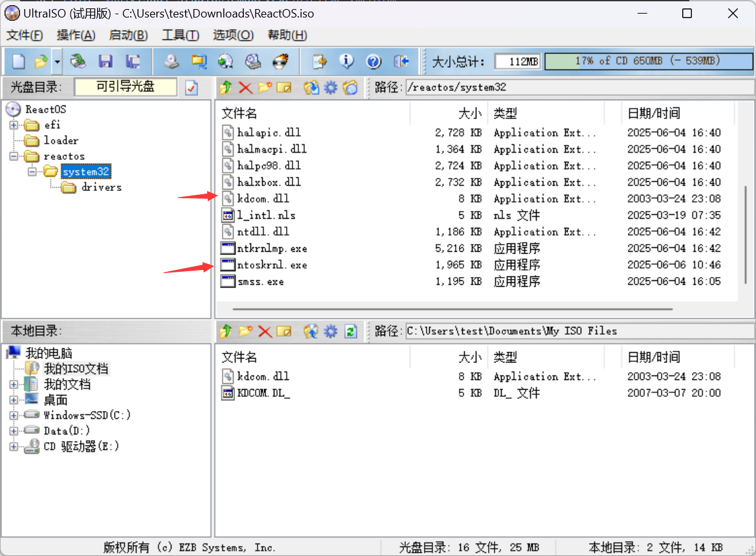This screenshot has height=556, width=756.
Task: Click the /reactos/system32 path field
Action: tap(579, 87)
